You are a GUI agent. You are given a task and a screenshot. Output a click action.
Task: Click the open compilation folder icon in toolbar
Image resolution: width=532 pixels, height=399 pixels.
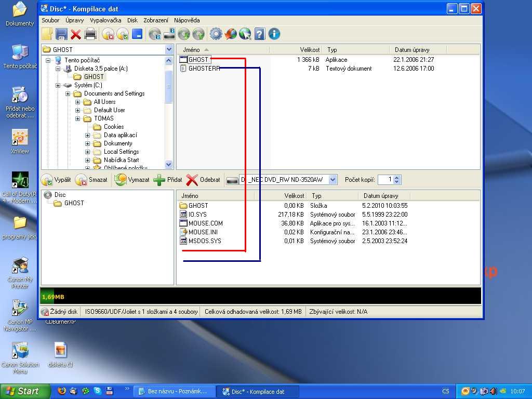(x=47, y=34)
